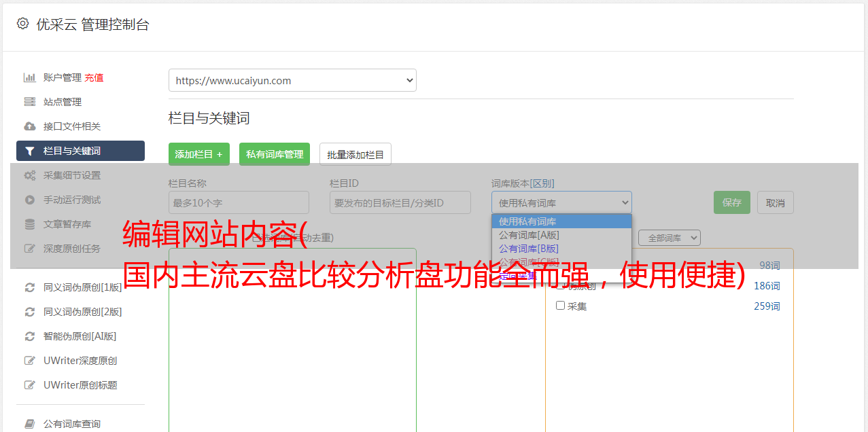Click the refresh icon for 同义词伪原创[1版]

[30, 287]
